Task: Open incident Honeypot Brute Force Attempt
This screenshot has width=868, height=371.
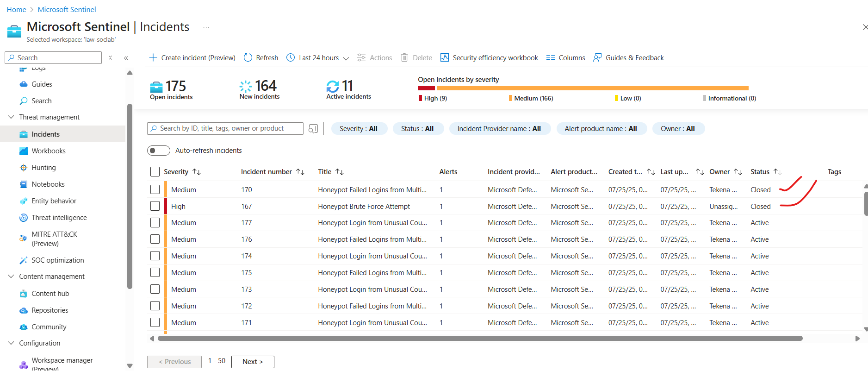Action: pyautogui.click(x=364, y=207)
